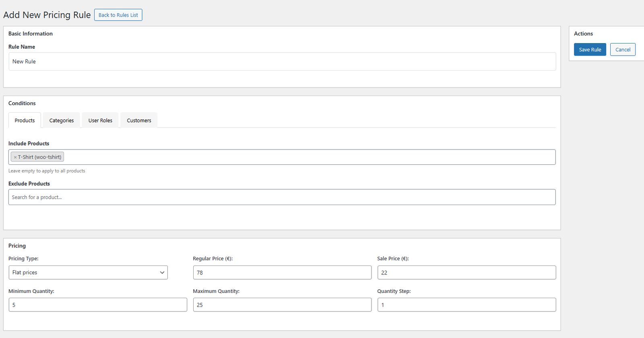Viewport: 644px width, 338px height.
Task: Click the Regular Price (€) label
Action: [213, 259]
